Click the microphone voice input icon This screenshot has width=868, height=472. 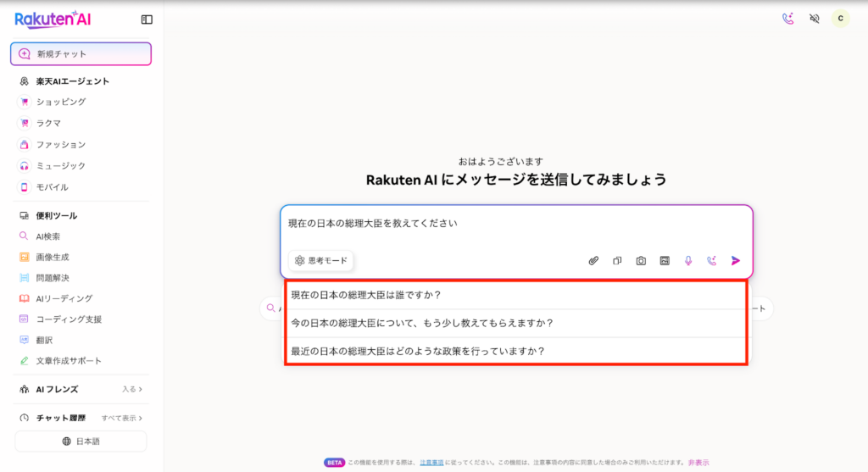(688, 261)
